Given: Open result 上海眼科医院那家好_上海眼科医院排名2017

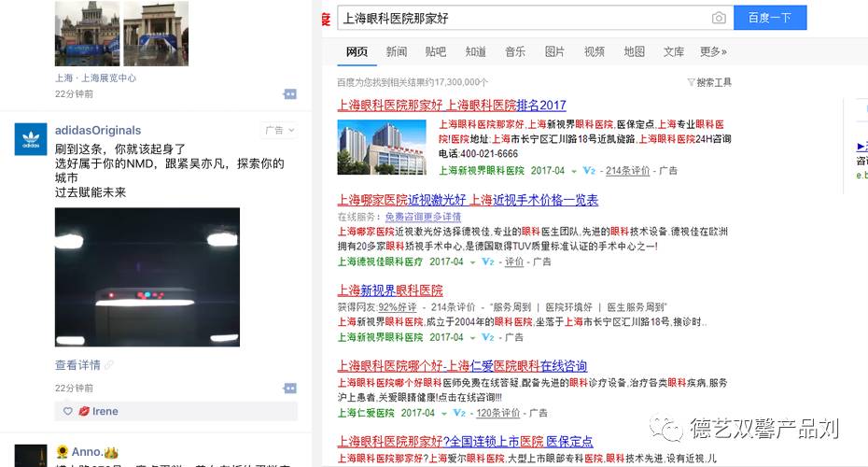Looking at the screenshot, I should pos(452,105).
